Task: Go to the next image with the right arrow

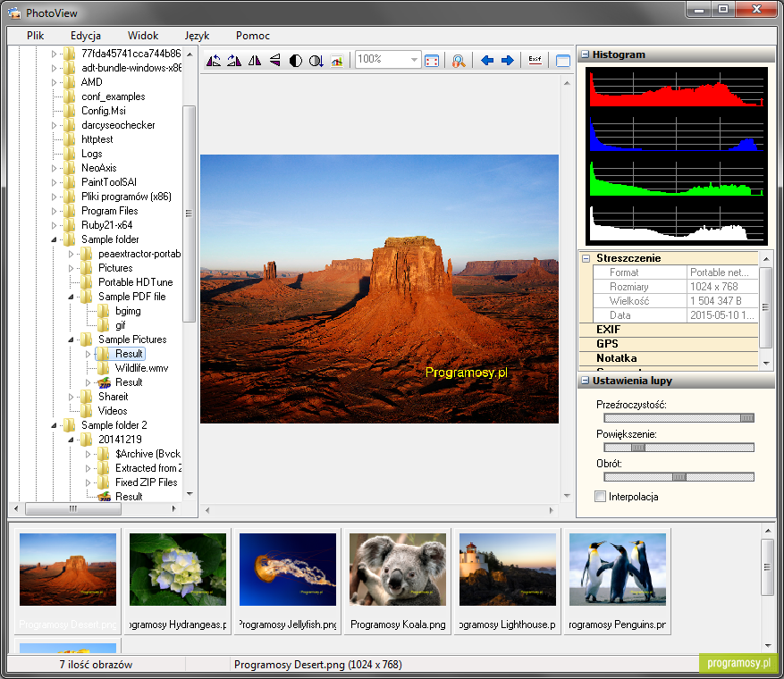Action: point(508,61)
